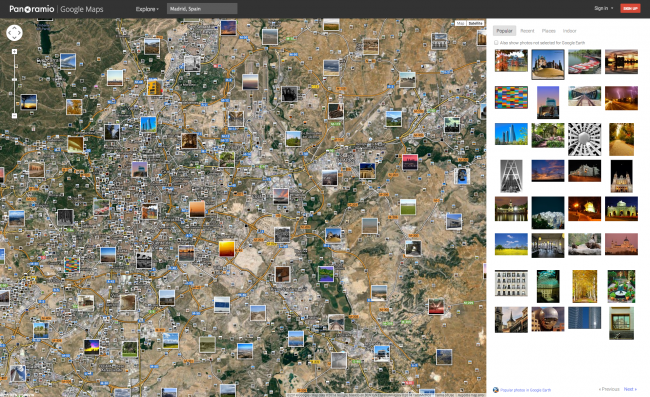Switch map view to Map
Screen dimensions: 650x397
coord(461,24)
